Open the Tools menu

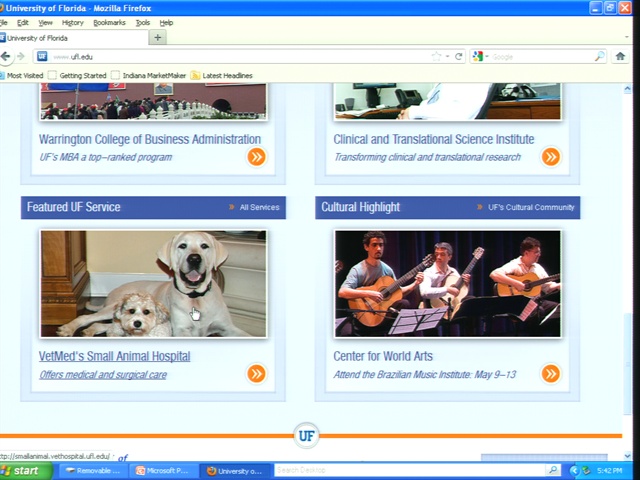point(142,23)
